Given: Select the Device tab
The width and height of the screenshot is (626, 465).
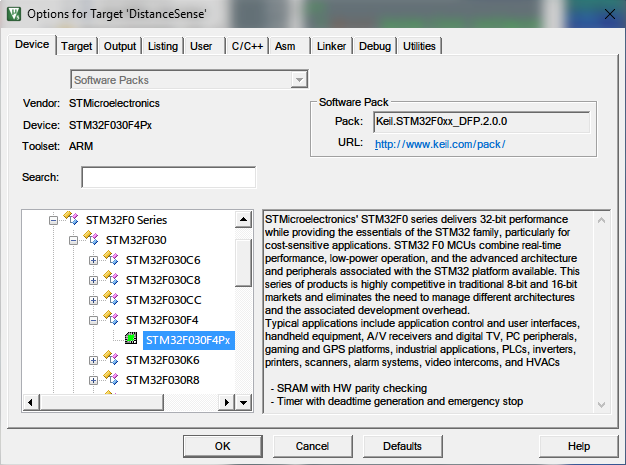Looking at the screenshot, I should [32, 44].
